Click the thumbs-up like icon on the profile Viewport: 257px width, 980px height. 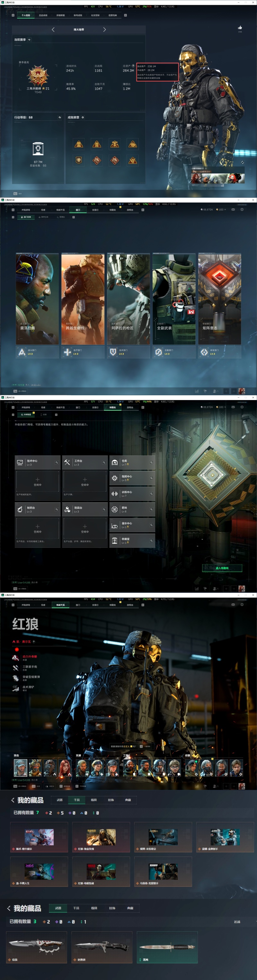(240, 27)
